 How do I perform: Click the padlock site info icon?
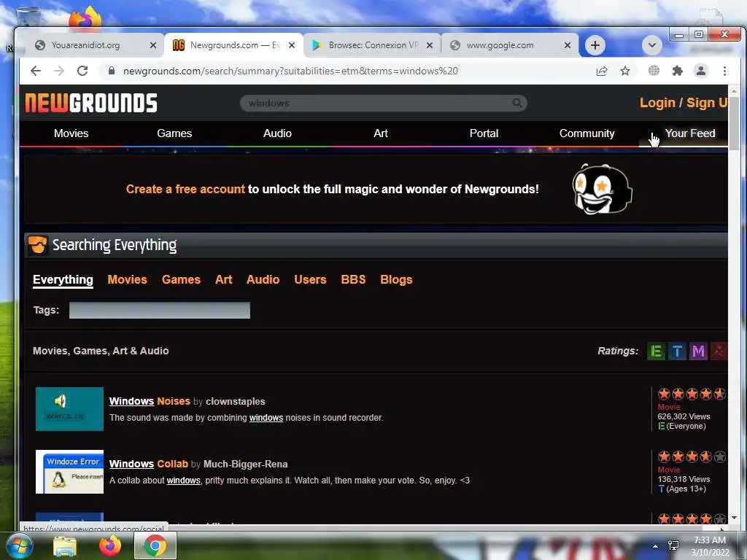coord(112,71)
